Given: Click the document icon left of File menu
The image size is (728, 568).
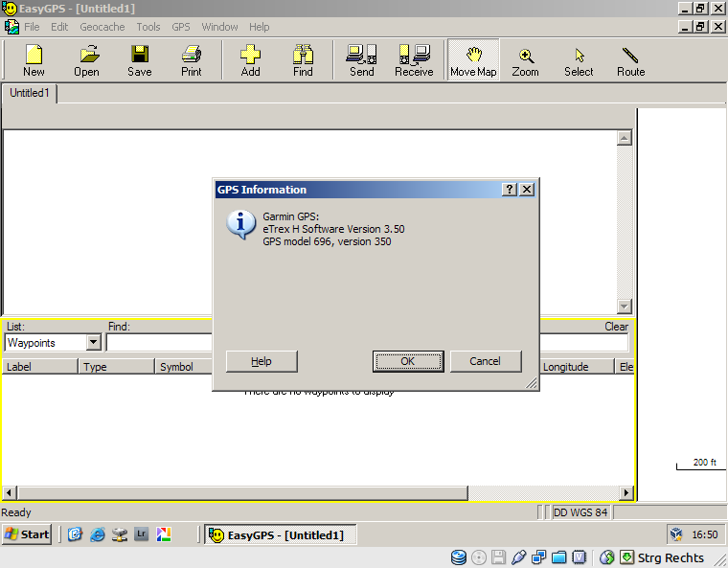Looking at the screenshot, I should (11, 27).
